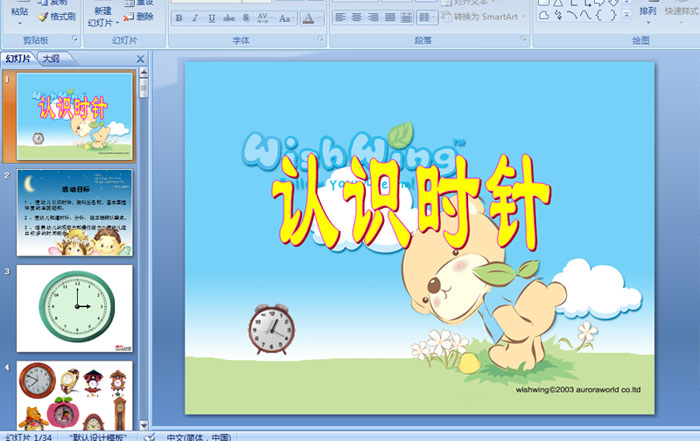700x441 pixels.
Task: Center the text in paragraph group
Action: coord(357,17)
